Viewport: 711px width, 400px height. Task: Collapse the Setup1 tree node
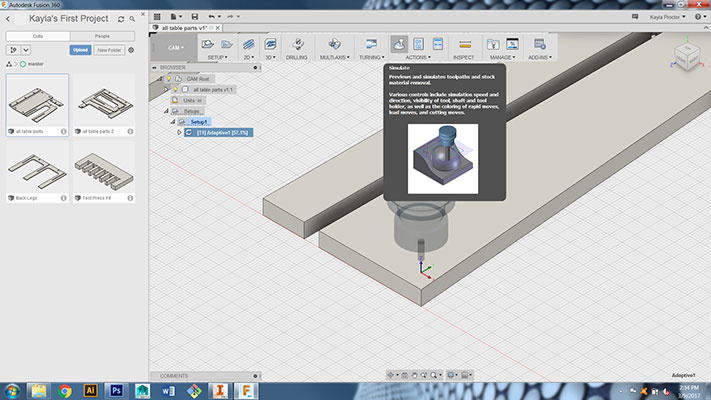coord(173,122)
